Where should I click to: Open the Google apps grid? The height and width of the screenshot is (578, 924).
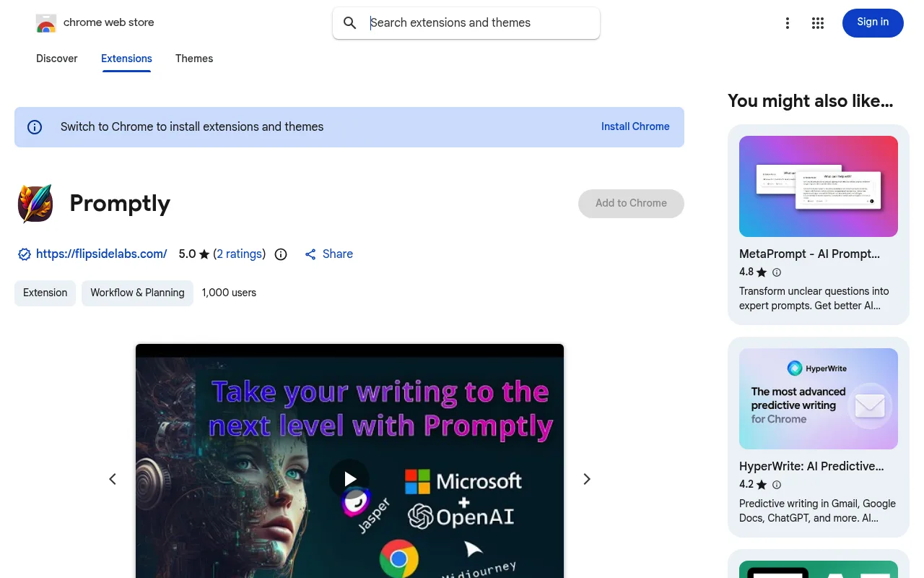click(818, 23)
